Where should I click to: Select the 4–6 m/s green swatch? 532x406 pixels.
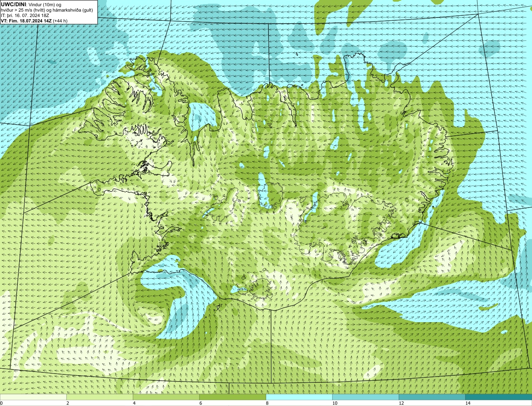point(166,397)
